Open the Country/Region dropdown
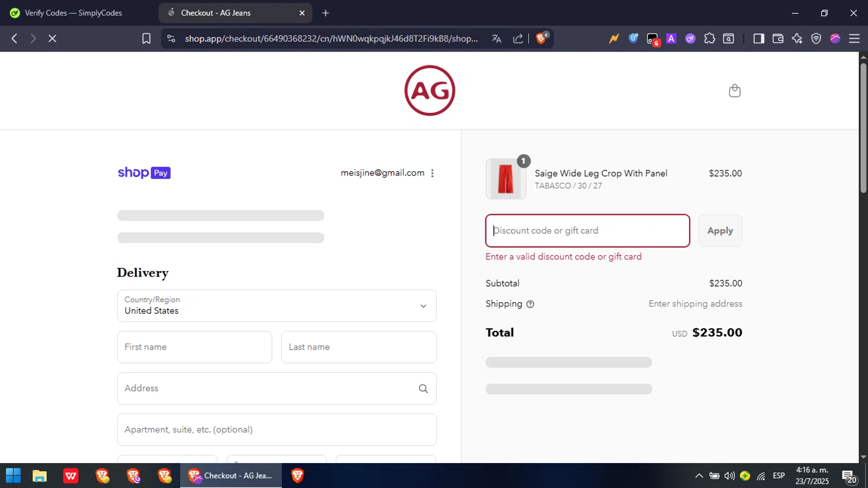This screenshot has height=488, width=868. pos(277,306)
